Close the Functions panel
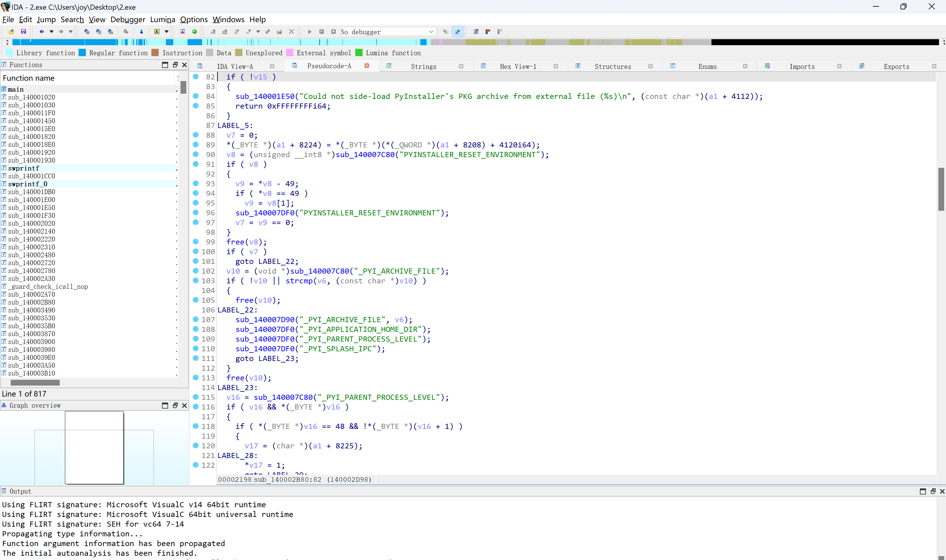946x560 pixels. click(184, 65)
